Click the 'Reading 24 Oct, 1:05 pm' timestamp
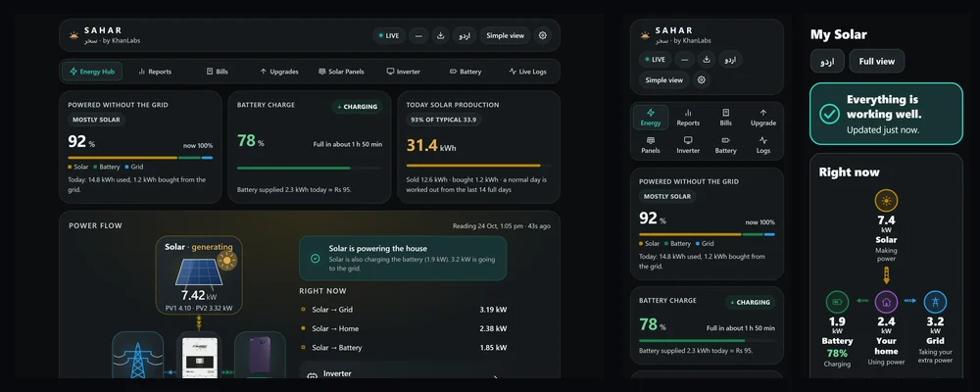The image size is (980, 392). click(x=502, y=225)
